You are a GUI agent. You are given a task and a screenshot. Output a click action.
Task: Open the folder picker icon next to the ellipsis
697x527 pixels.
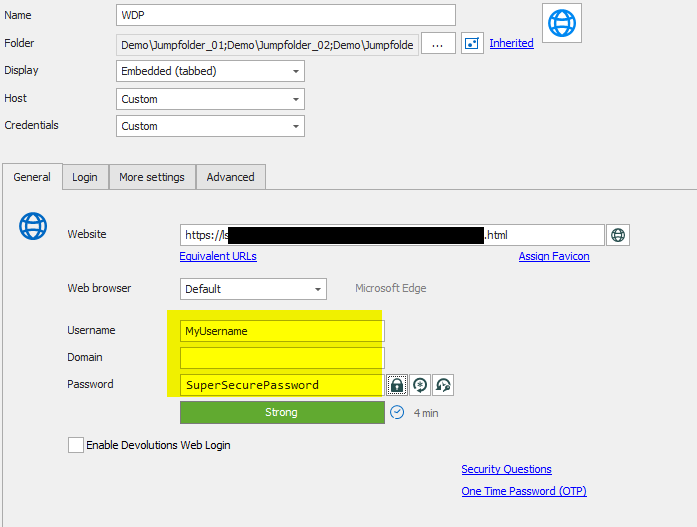coord(472,44)
